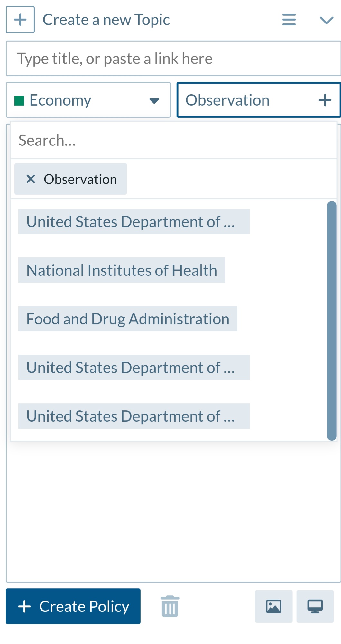Screen dimensions: 341x644
Task: Click the title or link input field
Action: point(173,59)
